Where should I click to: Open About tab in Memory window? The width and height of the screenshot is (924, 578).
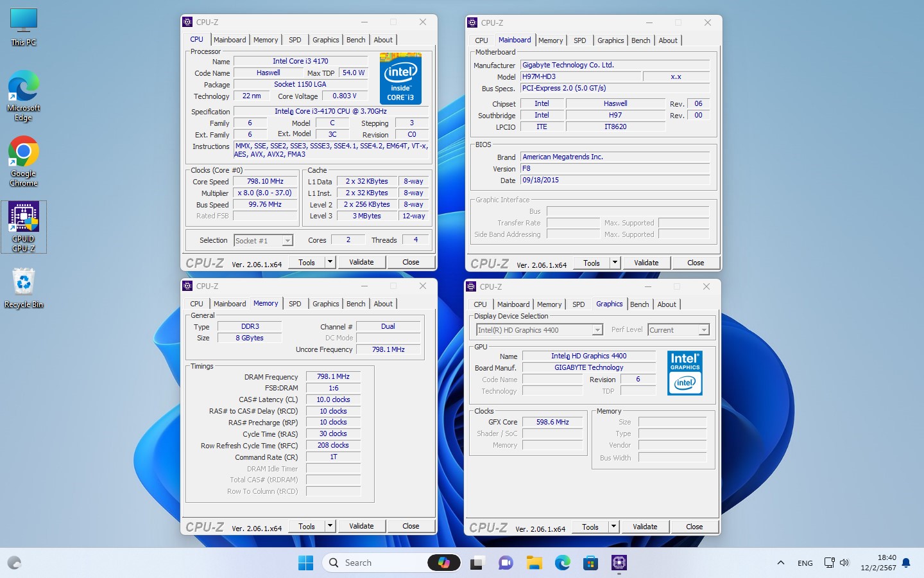click(x=383, y=304)
